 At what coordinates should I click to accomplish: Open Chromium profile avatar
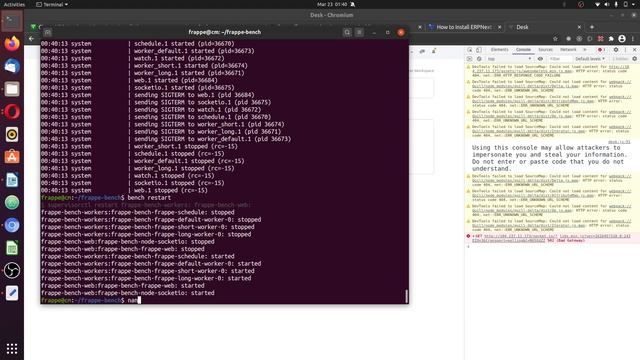622,39
